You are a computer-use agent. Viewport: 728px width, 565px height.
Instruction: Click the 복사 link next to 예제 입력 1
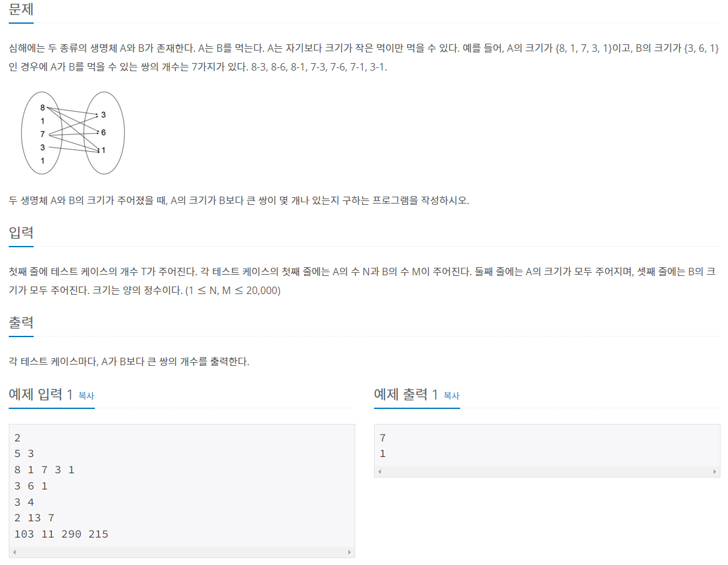tap(86, 396)
